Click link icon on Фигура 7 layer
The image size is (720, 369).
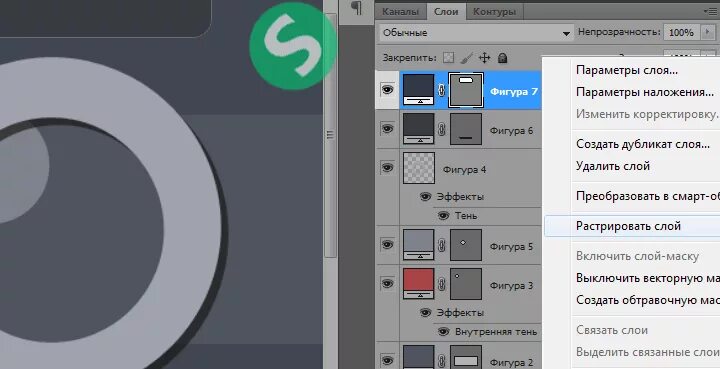pos(441,90)
